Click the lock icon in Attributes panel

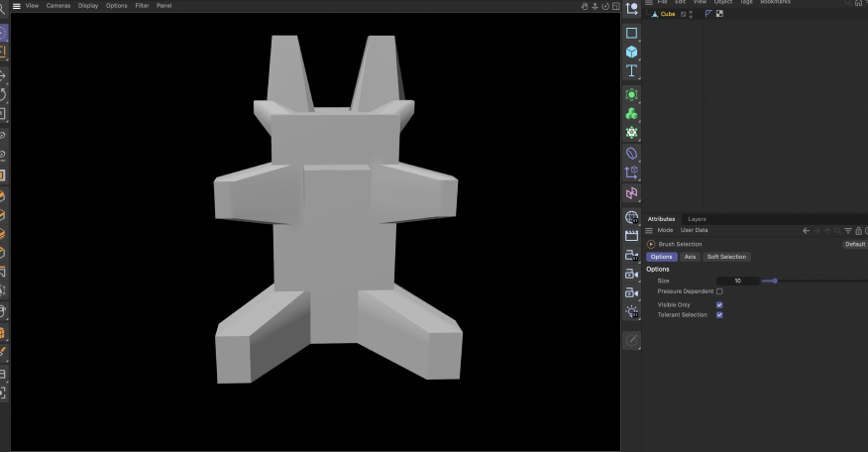tap(858, 230)
